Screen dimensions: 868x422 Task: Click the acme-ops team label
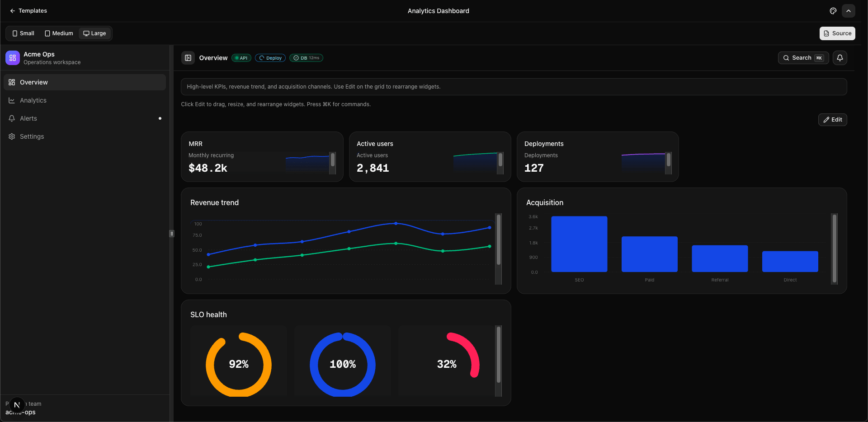pos(20,412)
